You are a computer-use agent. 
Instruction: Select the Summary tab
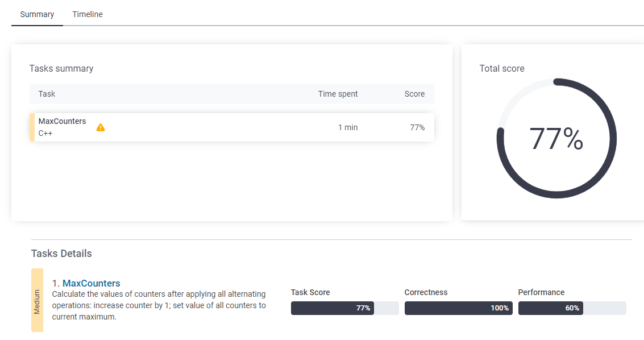click(x=37, y=14)
